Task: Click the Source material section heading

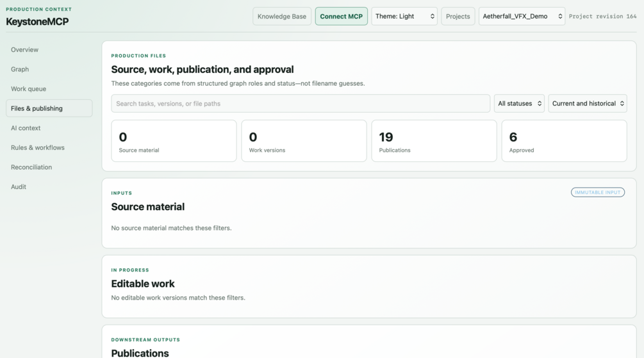Action: pos(148,206)
